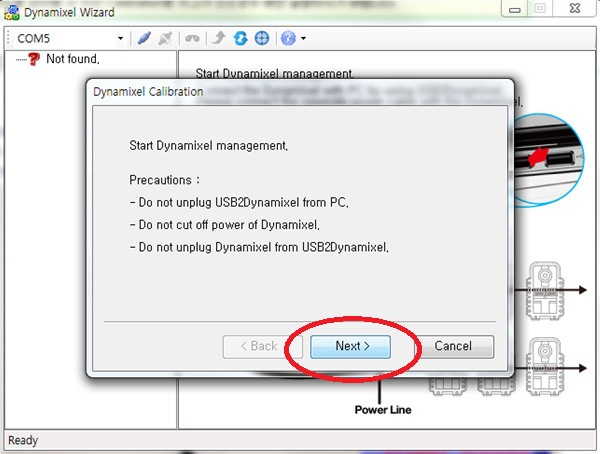
Task: Click the blue help question icon
Action: point(288,38)
